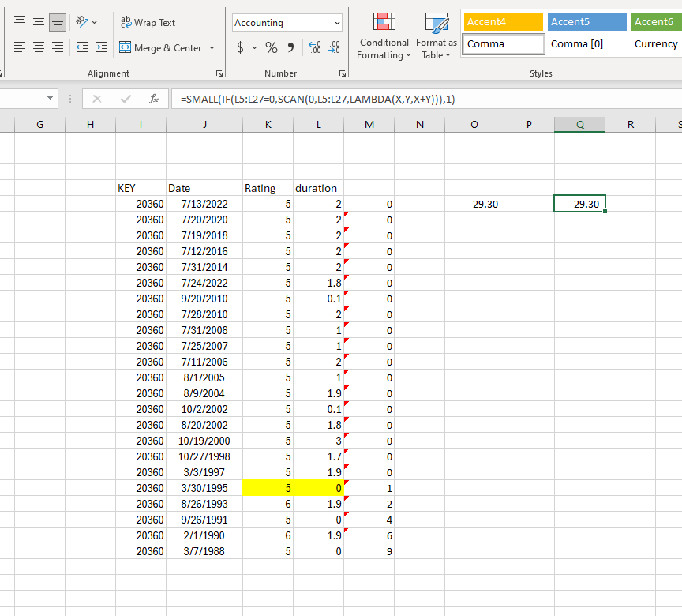The height and width of the screenshot is (616, 682).
Task: Click the KEY header cell
Action: 141,188
